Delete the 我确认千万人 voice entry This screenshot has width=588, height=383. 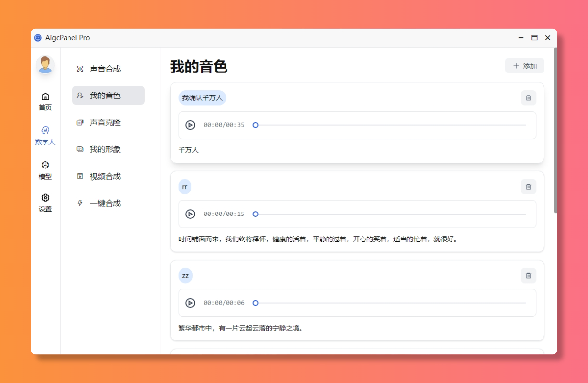click(x=528, y=97)
